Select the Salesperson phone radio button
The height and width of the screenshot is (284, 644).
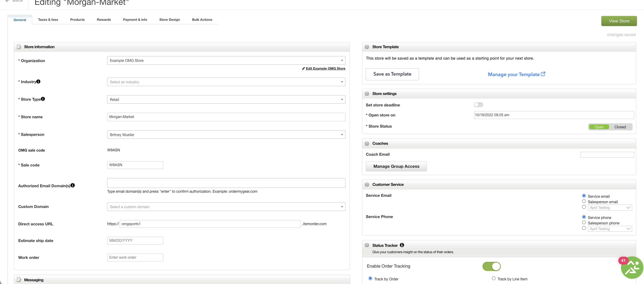coord(584,222)
